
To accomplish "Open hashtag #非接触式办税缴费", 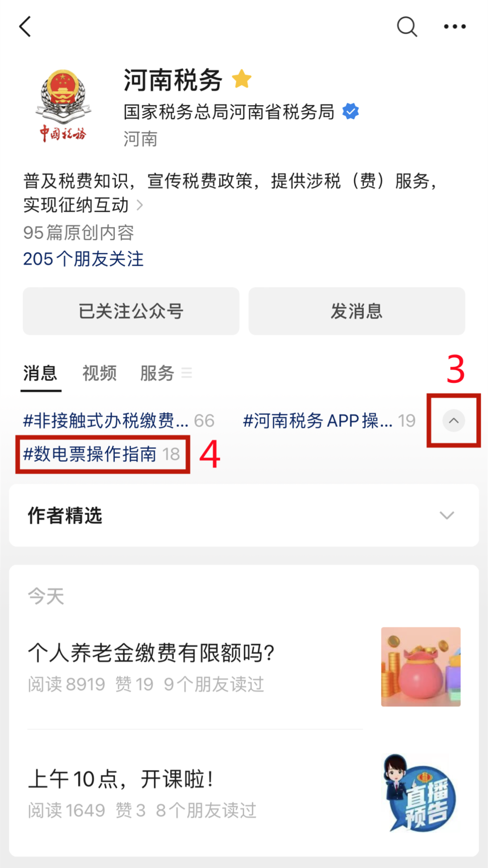I will (x=118, y=420).
